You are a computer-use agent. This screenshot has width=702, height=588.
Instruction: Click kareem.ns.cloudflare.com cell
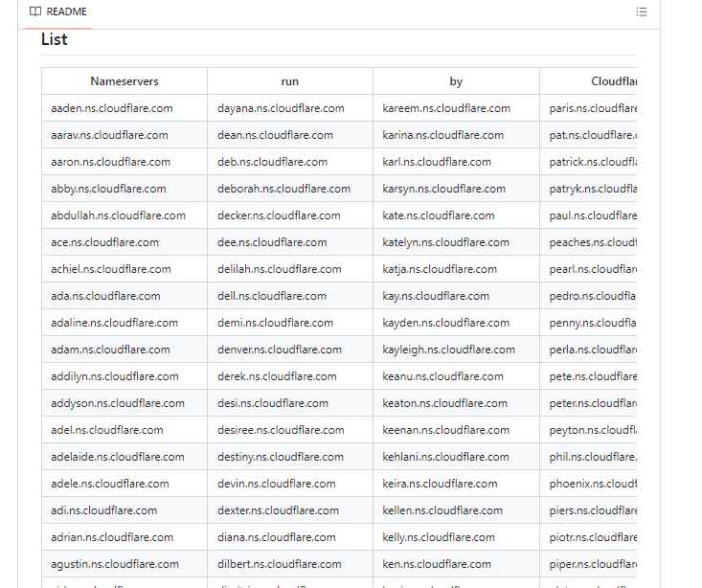coord(446,108)
